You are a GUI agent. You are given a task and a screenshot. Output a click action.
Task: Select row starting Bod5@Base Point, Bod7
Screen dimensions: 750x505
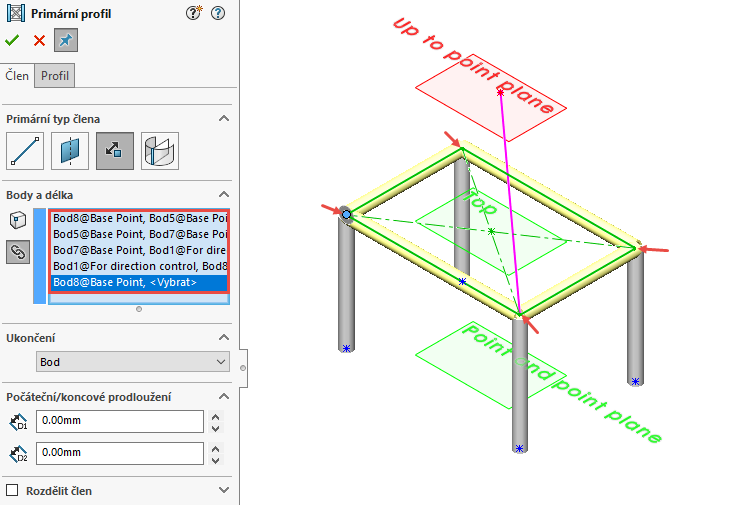(x=139, y=234)
